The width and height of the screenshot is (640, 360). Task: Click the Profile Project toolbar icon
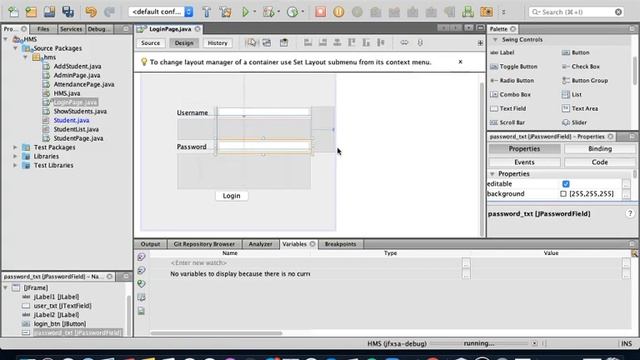[292, 12]
